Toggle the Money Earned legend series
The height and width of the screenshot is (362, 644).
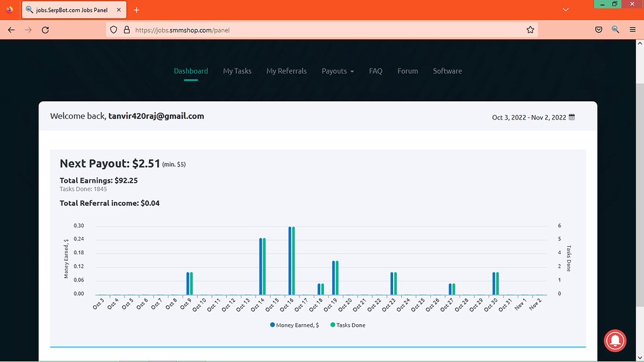click(294, 325)
